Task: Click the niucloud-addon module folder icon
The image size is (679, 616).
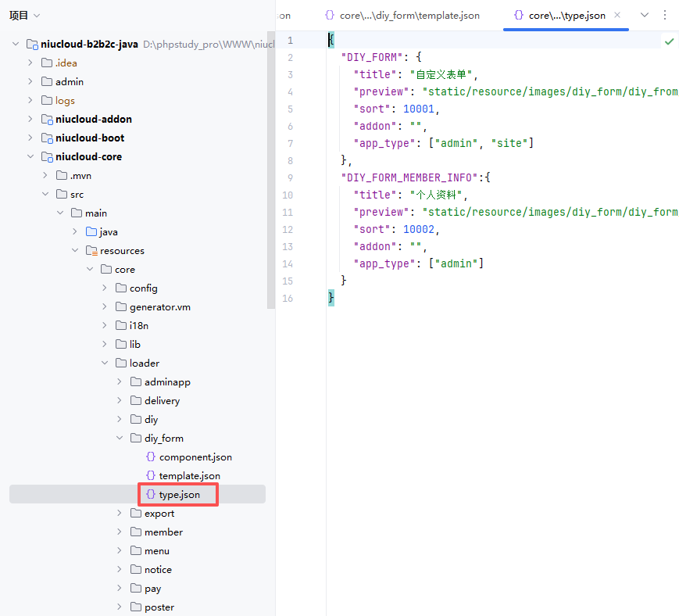Action: (x=46, y=120)
